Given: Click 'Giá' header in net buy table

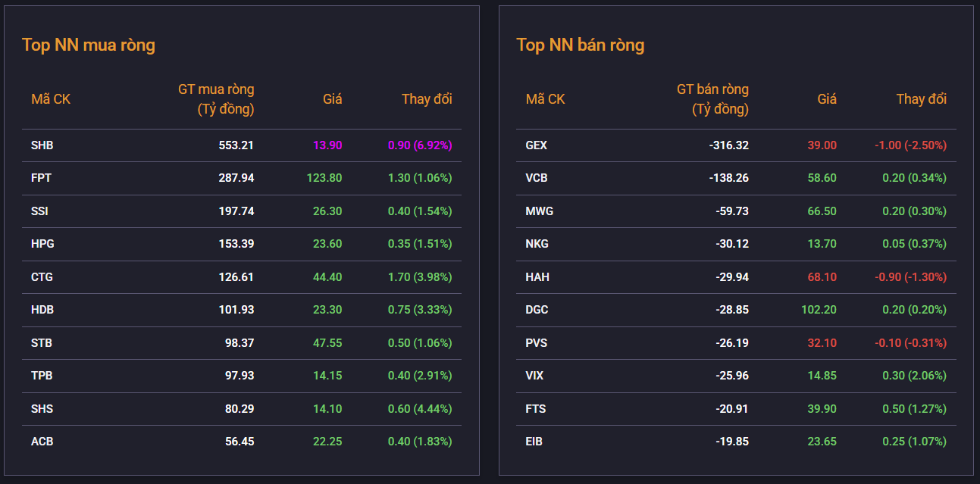Looking at the screenshot, I should (332, 99).
